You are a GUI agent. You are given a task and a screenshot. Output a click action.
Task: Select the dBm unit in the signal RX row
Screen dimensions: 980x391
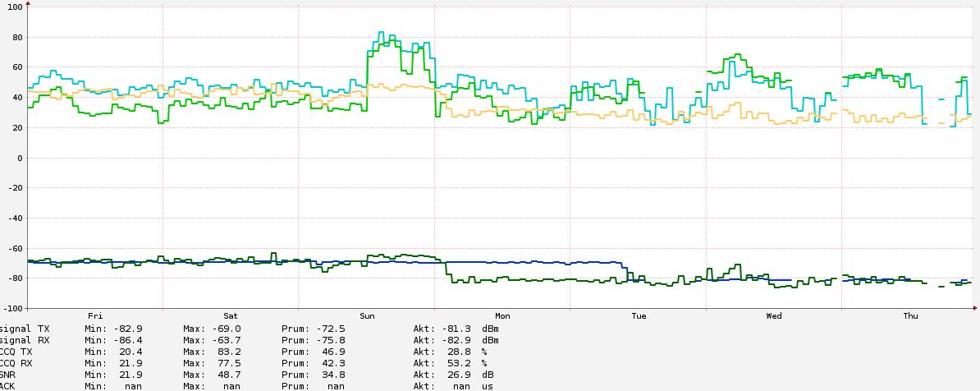[x=490, y=340]
